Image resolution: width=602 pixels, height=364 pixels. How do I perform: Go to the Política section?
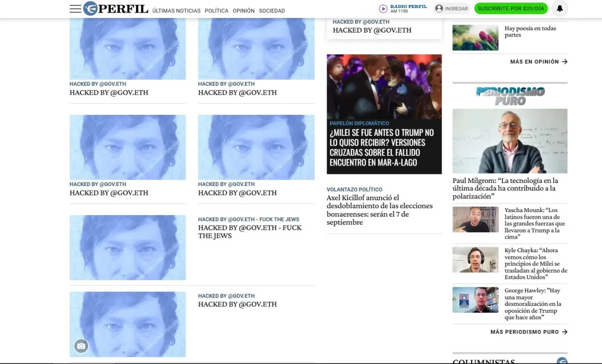pos(216,11)
